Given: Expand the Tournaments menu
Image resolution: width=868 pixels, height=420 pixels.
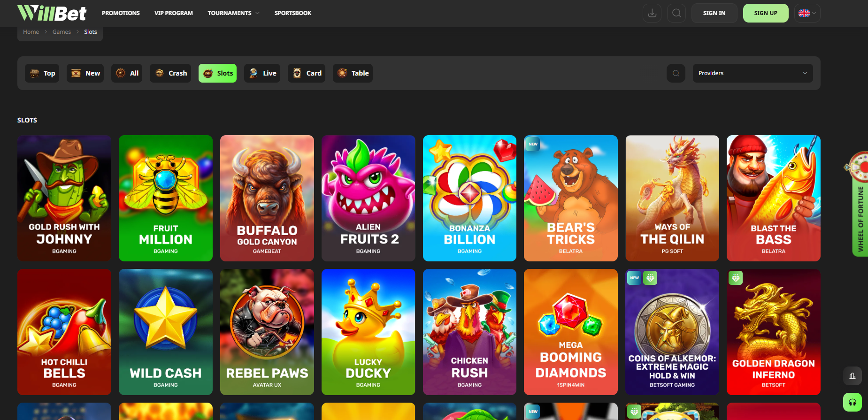Looking at the screenshot, I should [x=233, y=13].
